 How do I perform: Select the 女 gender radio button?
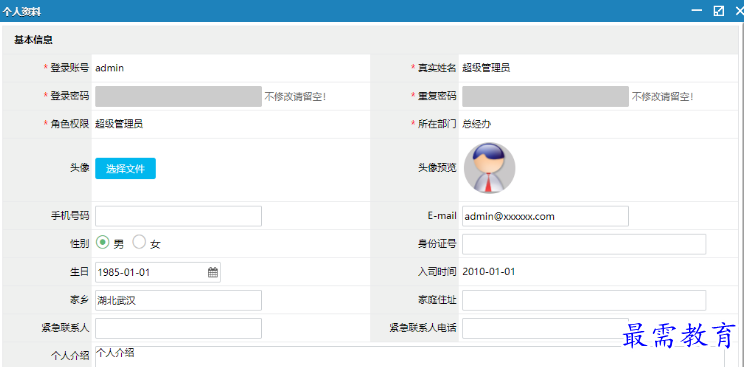139,243
